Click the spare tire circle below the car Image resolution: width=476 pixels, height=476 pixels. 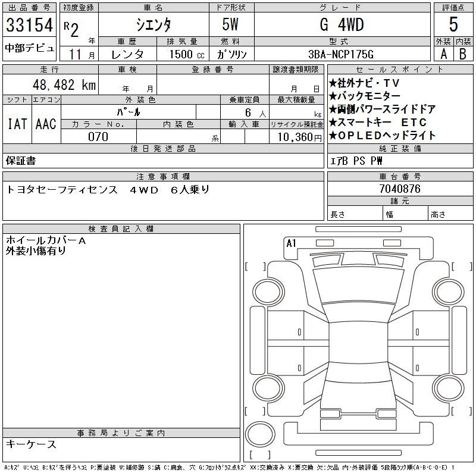pyautogui.click(x=260, y=434)
